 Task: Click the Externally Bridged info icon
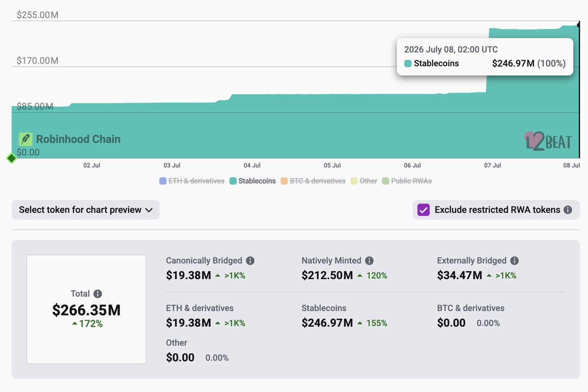pyautogui.click(x=514, y=261)
